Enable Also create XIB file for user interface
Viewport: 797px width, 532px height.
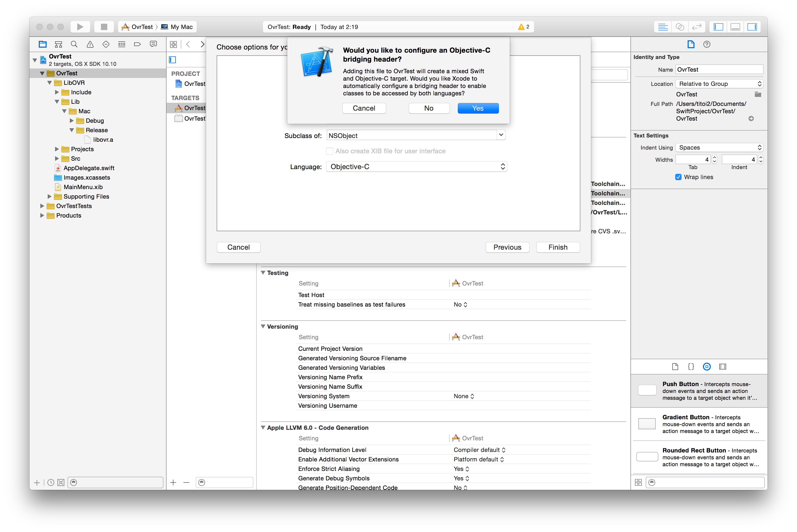[x=330, y=151]
